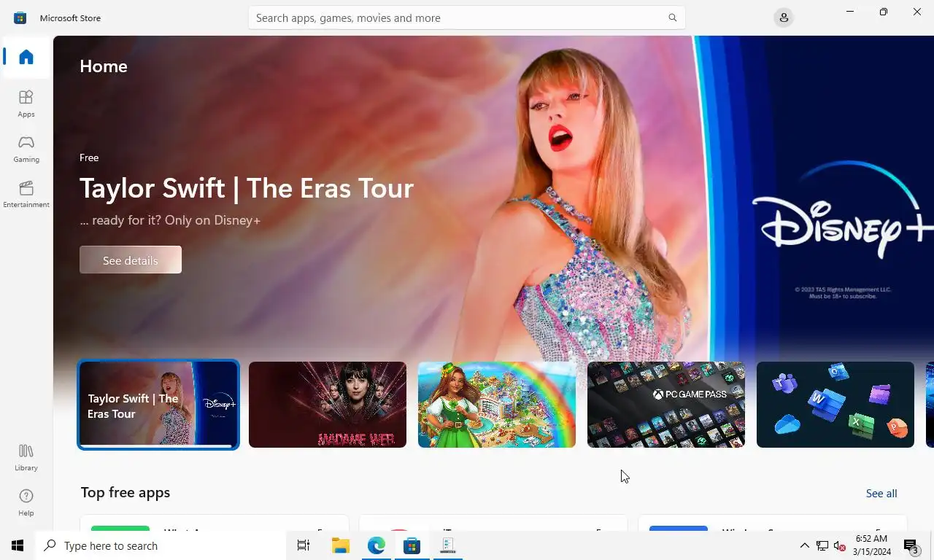Open the Entertainment section

26,194
